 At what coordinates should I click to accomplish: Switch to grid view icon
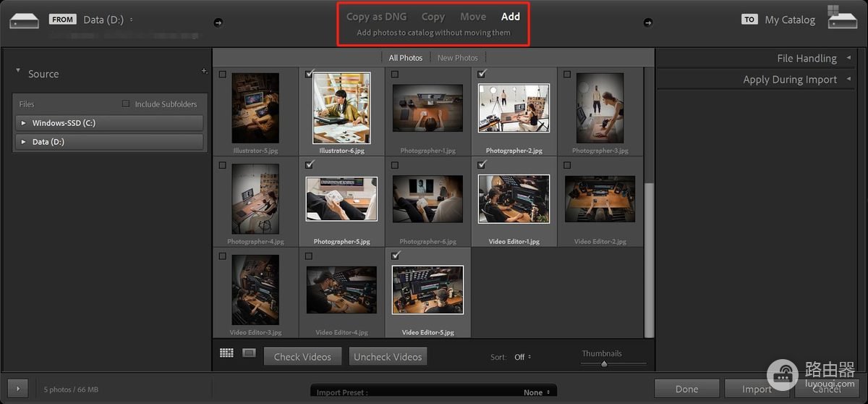pyautogui.click(x=226, y=353)
